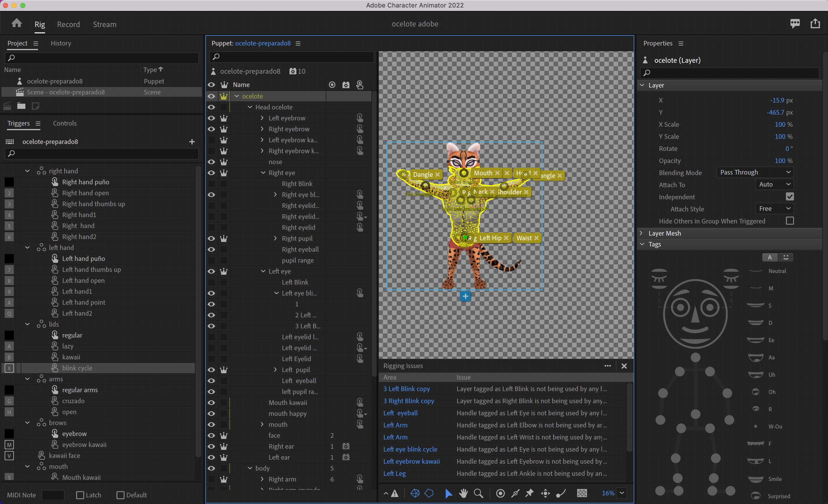828x504 pixels.
Task: Uncheck the Independent property checkbox
Action: pyautogui.click(x=790, y=197)
